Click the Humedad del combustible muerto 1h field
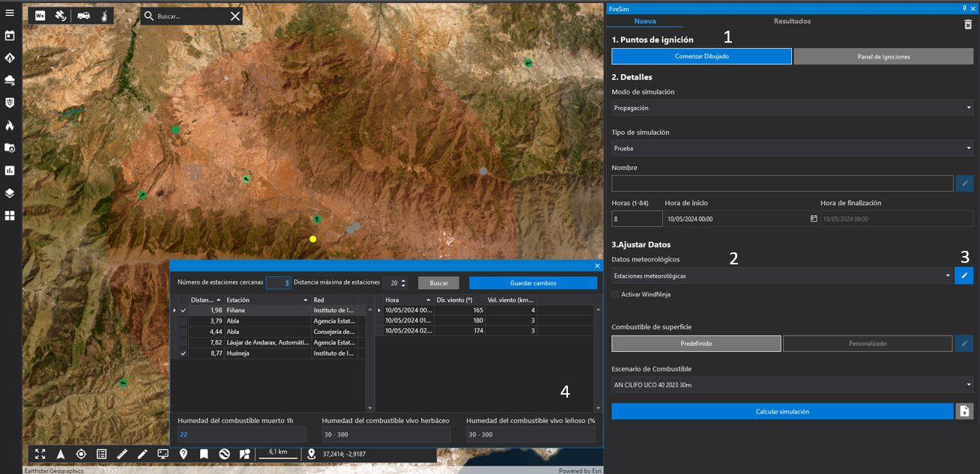This screenshot has width=980, height=474. point(241,434)
